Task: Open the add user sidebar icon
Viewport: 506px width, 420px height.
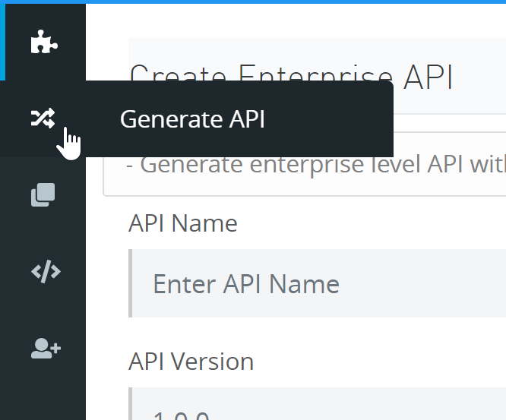Action: pos(46,349)
